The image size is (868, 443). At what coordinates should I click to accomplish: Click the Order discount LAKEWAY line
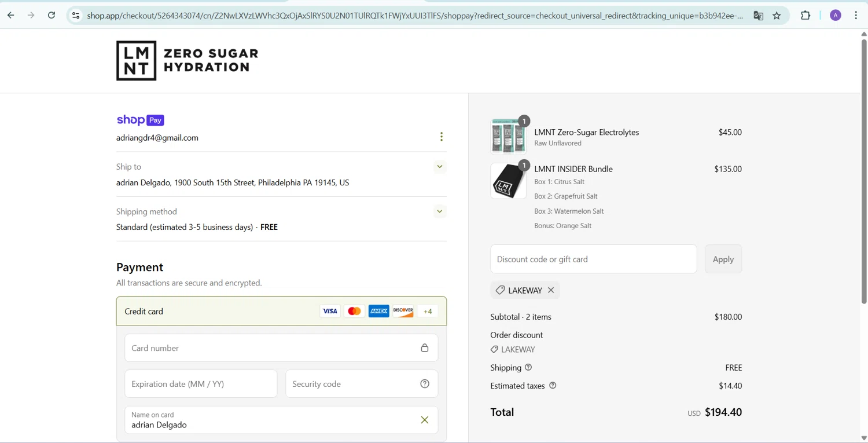click(x=513, y=349)
